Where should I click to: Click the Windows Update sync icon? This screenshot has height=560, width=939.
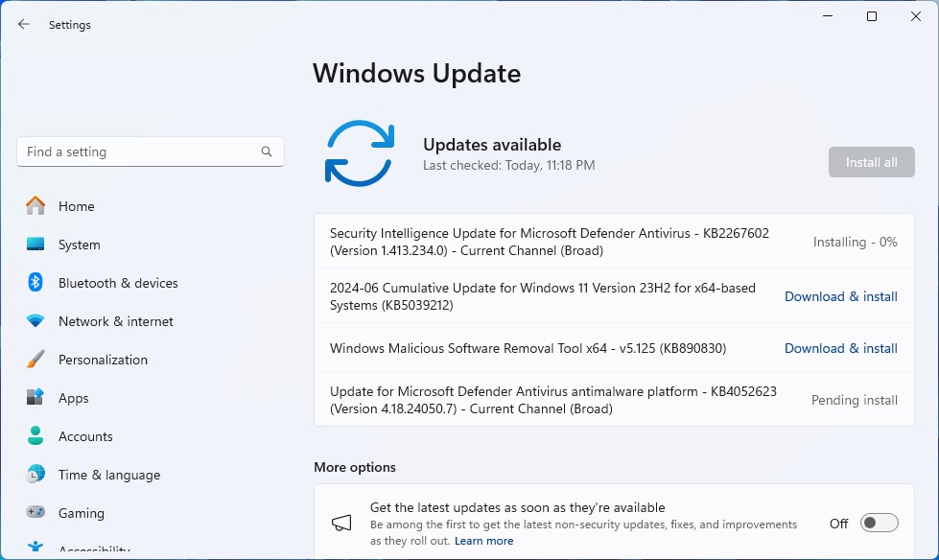[360, 153]
